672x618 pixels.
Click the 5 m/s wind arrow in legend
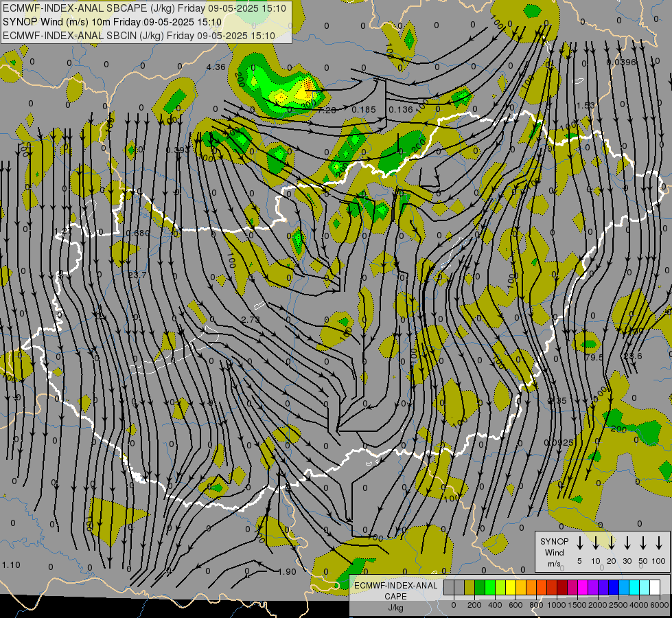click(x=579, y=543)
